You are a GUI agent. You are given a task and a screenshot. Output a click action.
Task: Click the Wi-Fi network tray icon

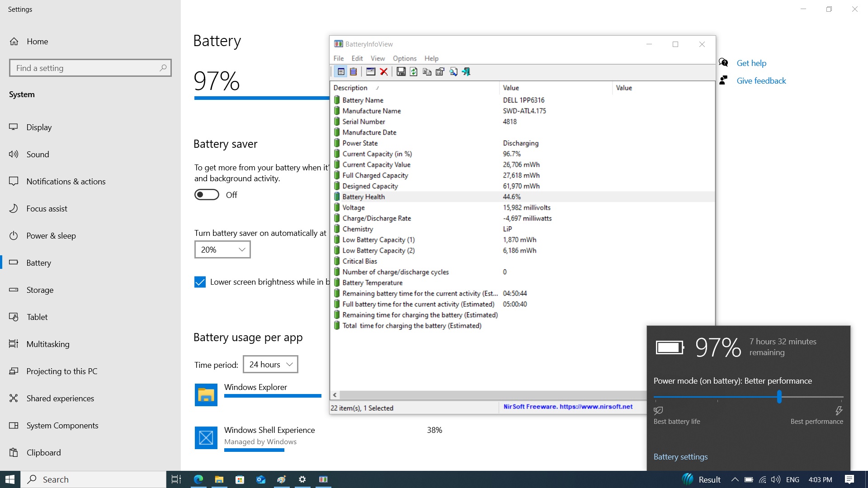point(762,479)
